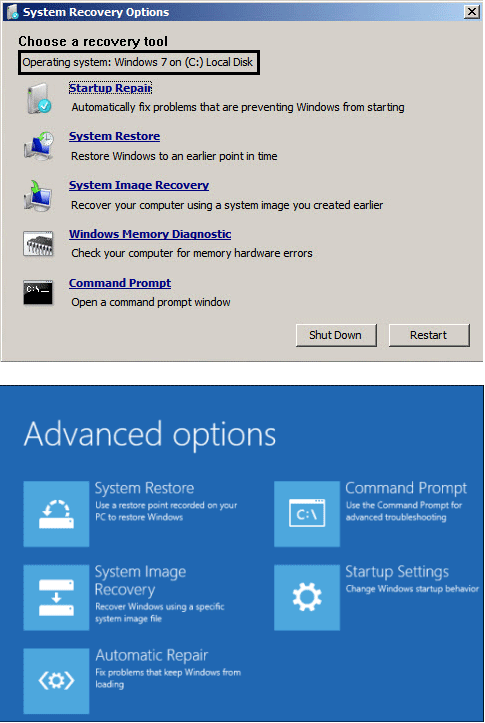Select System Restore tile in Advanced options

tap(56, 514)
